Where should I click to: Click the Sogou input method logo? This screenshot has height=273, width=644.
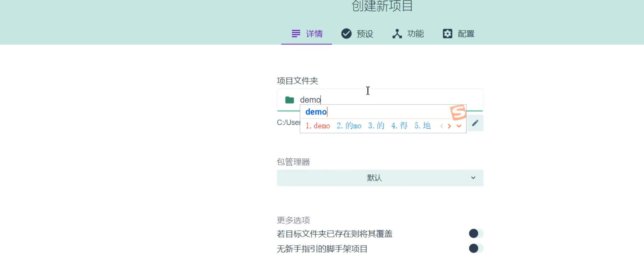(x=458, y=112)
